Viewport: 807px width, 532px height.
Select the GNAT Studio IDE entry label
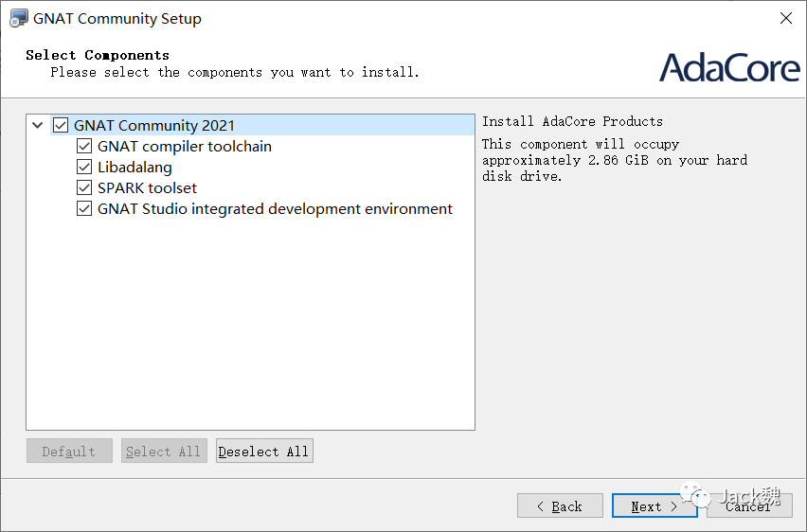point(275,208)
